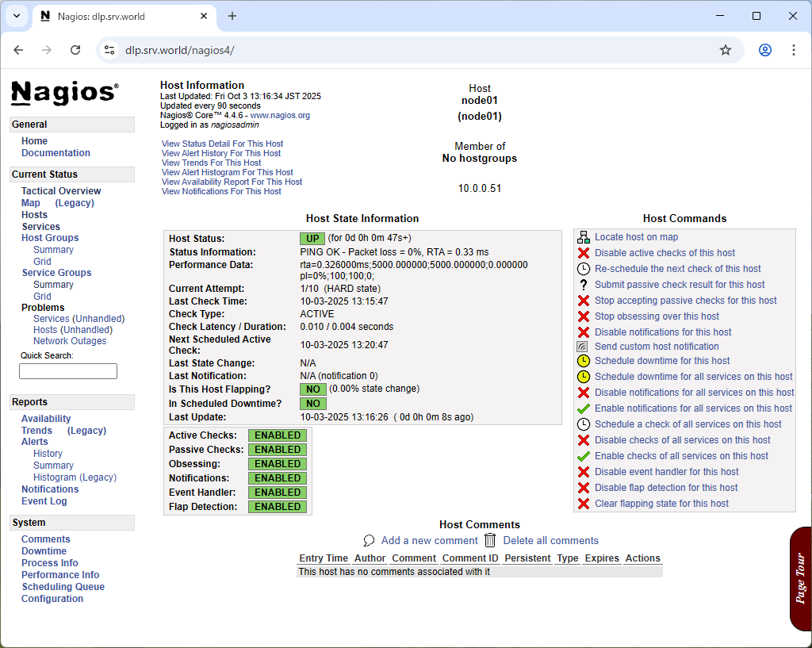Click the Re-schedule next check clock icon
The height and width of the screenshot is (648, 812).
tap(583, 268)
